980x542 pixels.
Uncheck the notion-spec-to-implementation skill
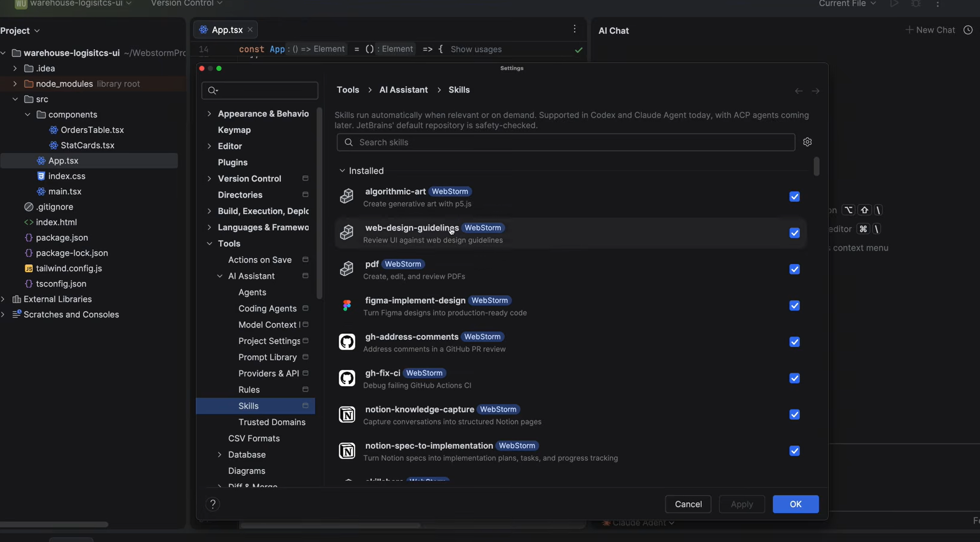[794, 451]
